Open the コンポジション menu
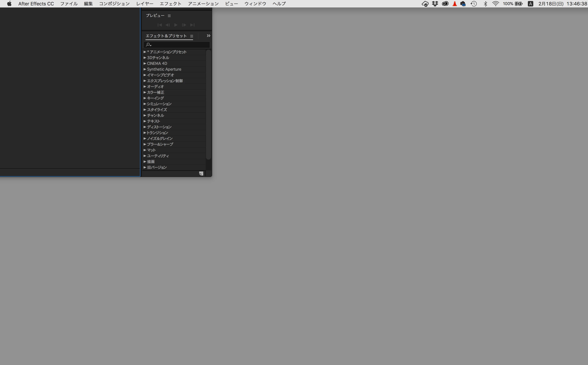Screen dimensions: 588x365 coord(114,4)
